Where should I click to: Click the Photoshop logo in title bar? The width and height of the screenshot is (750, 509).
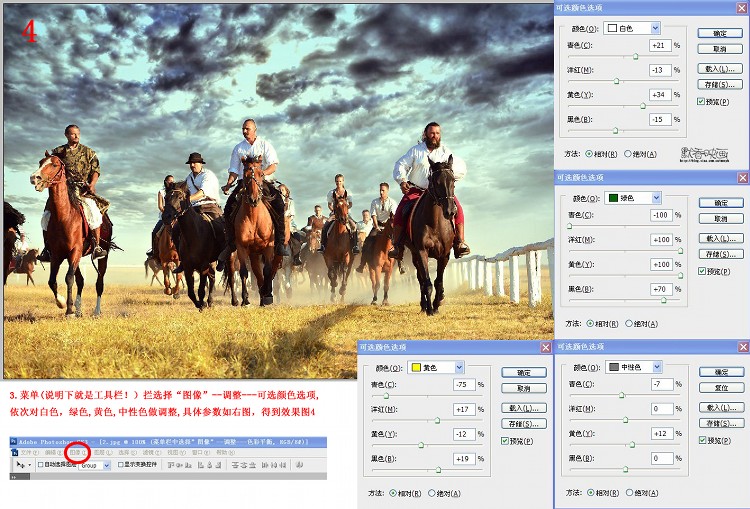coord(13,442)
